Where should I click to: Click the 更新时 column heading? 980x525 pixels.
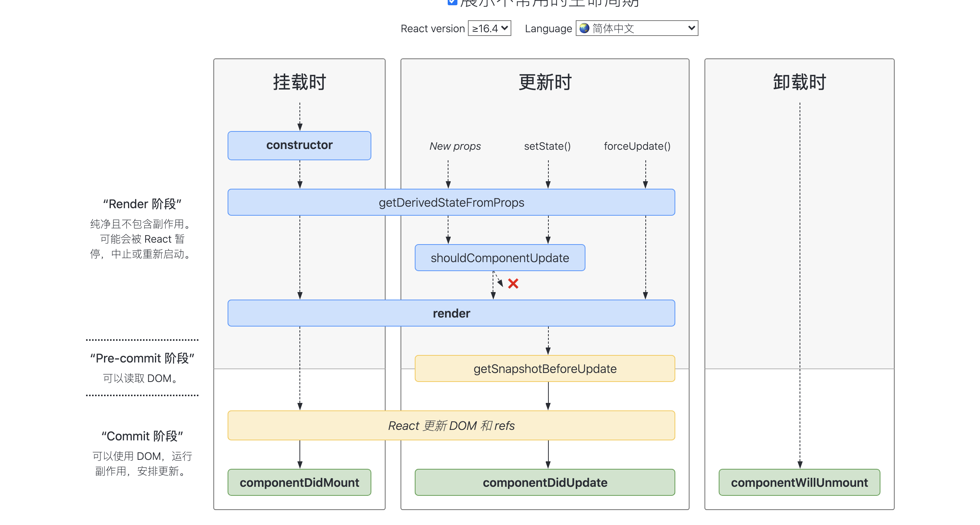tap(545, 82)
